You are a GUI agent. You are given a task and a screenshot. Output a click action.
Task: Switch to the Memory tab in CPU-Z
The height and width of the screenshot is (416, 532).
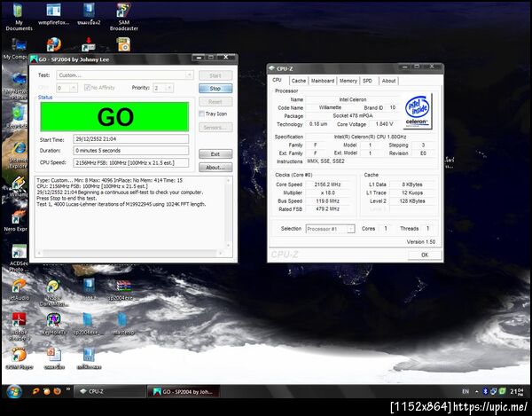(348, 81)
